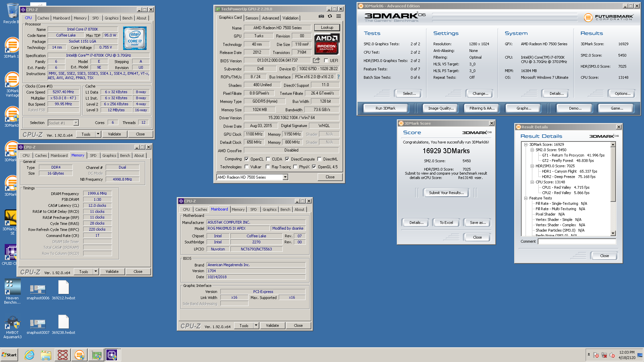Image resolution: width=644 pixels, height=362 pixels.
Task: Click the AMD Radeon Graphics logo in GPU-Z
Action: point(327,44)
